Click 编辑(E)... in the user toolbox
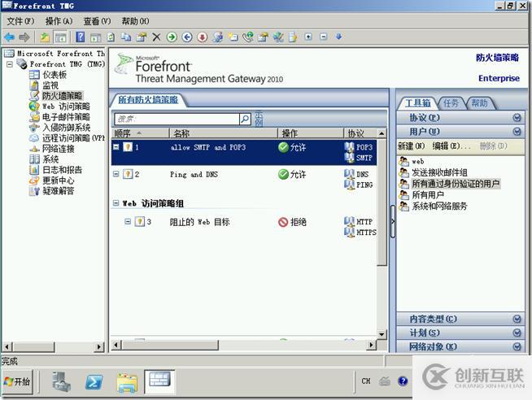The height and width of the screenshot is (400, 532). [x=451, y=146]
